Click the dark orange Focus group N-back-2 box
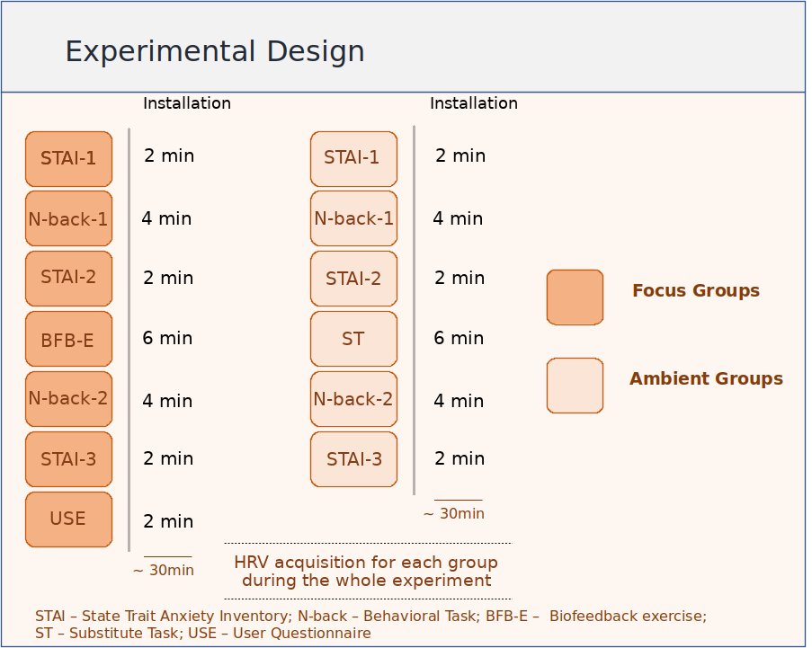The height and width of the screenshot is (648, 812). pos(69,398)
